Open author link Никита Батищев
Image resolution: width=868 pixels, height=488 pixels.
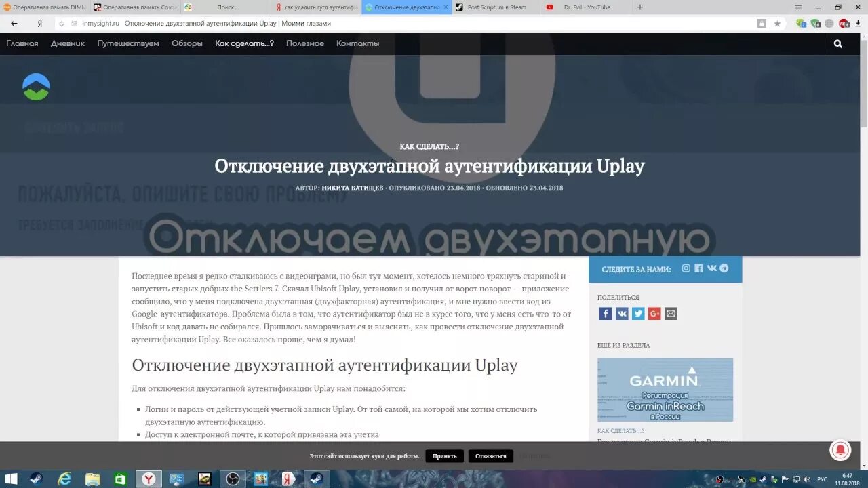[353, 188]
